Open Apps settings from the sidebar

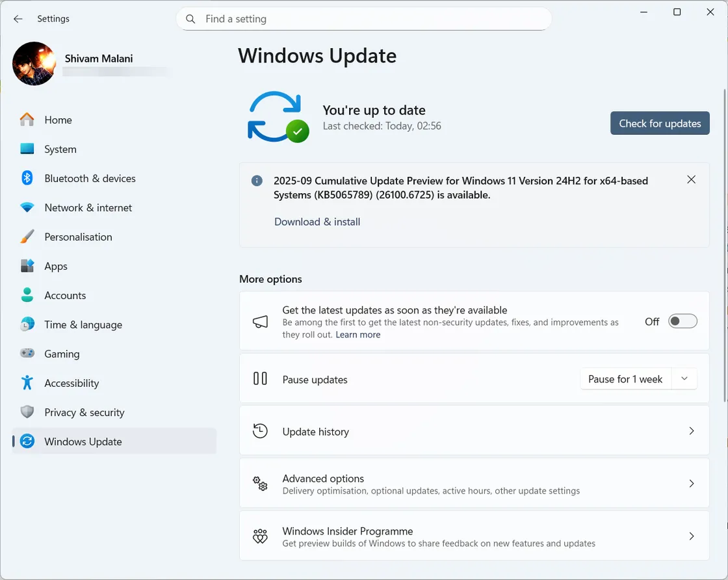27,266
